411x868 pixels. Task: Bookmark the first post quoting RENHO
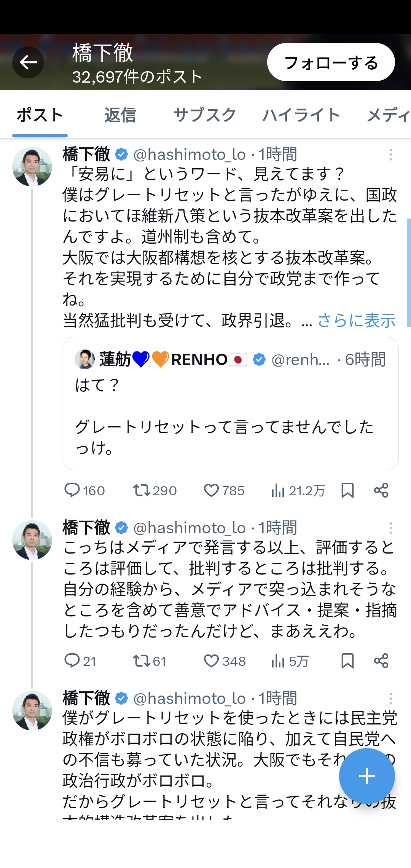(x=347, y=490)
